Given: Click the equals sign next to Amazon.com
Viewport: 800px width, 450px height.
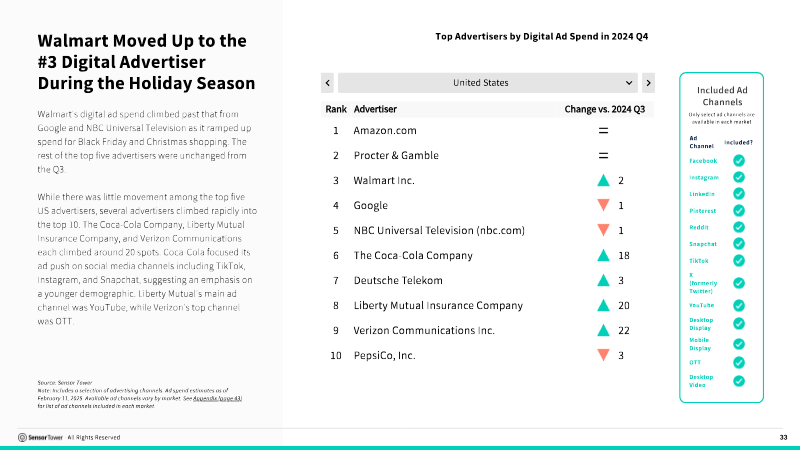Looking at the screenshot, I should tap(603, 131).
